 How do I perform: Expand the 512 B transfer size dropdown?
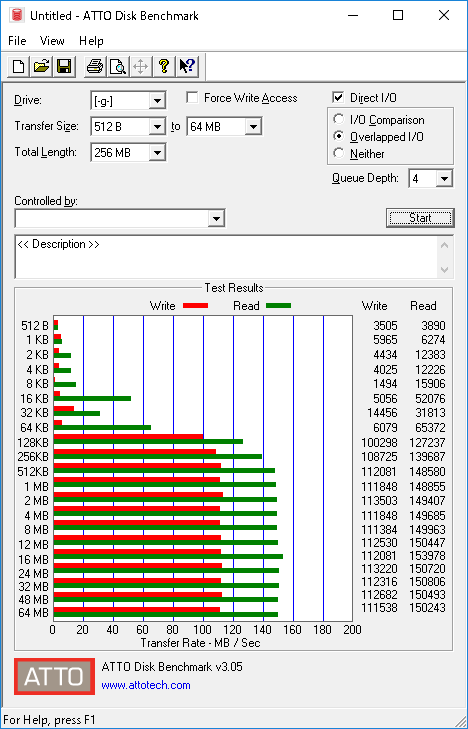pos(157,126)
